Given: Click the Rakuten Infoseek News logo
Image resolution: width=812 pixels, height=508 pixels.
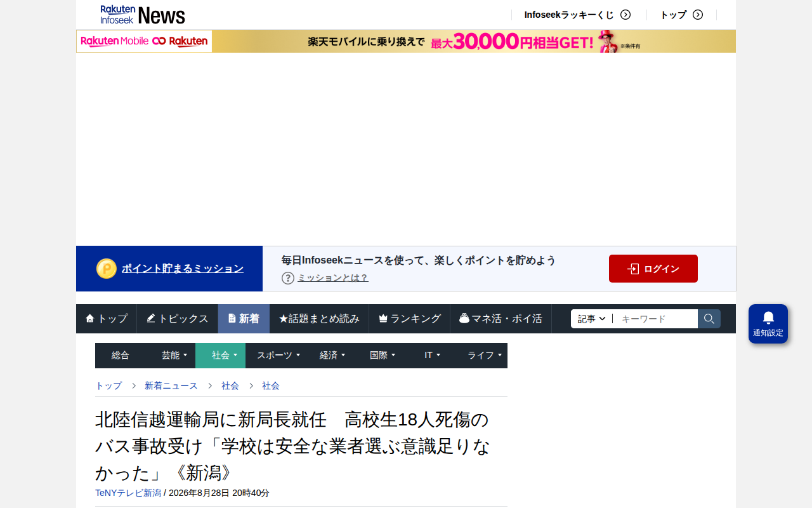Looking at the screenshot, I should click(x=143, y=15).
